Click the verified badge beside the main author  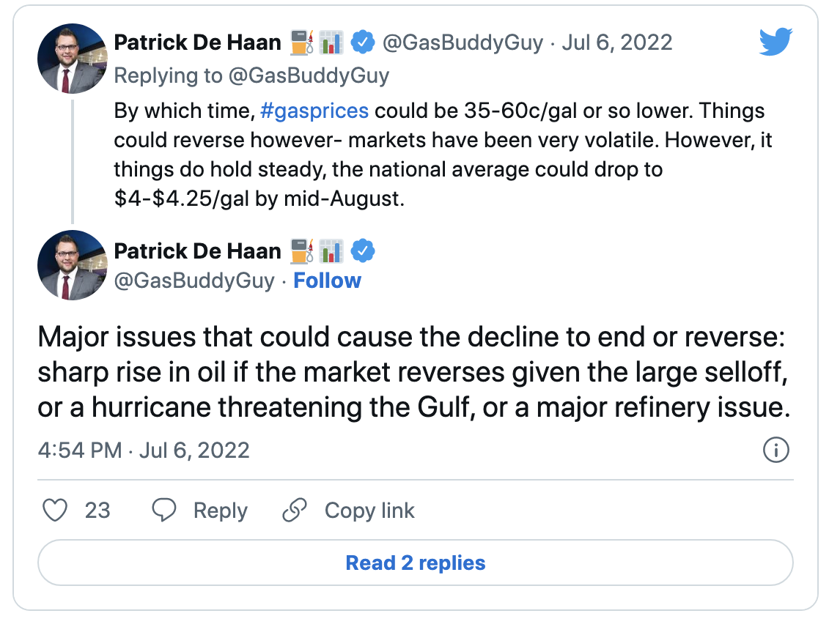pos(363,251)
